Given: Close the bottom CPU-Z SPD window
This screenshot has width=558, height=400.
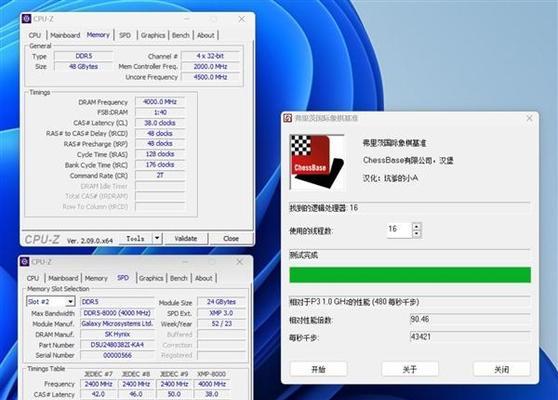Looking at the screenshot, I should tap(239, 262).
